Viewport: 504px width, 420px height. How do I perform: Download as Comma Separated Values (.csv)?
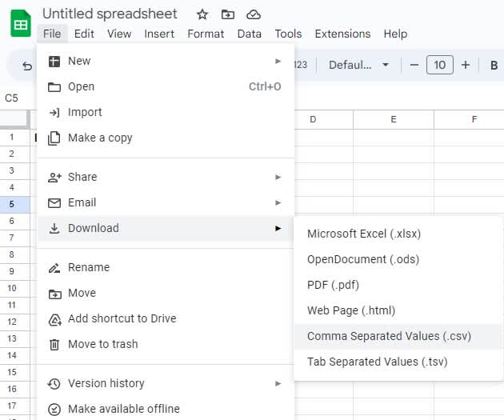[398, 336]
